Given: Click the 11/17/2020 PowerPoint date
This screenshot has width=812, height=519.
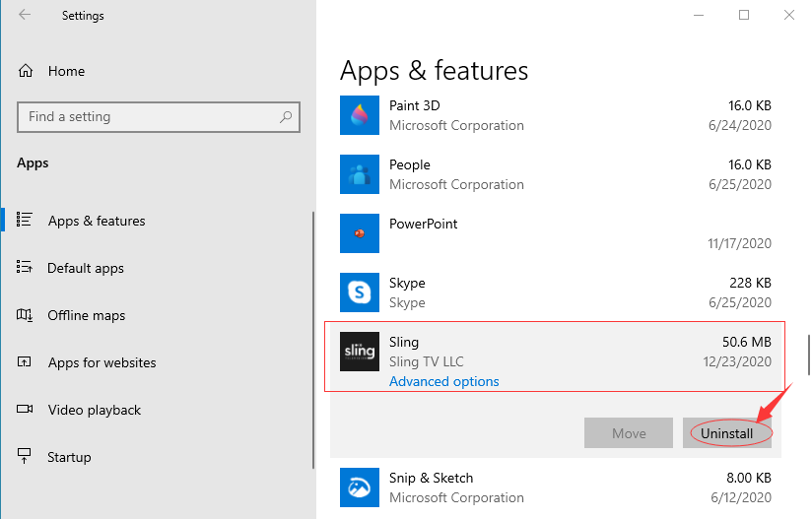Looking at the screenshot, I should pyautogui.click(x=739, y=243).
